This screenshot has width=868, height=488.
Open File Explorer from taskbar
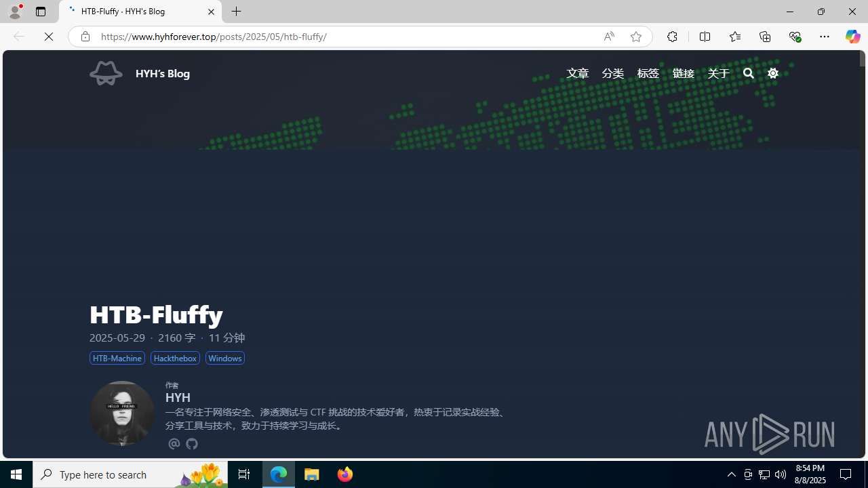(312, 474)
